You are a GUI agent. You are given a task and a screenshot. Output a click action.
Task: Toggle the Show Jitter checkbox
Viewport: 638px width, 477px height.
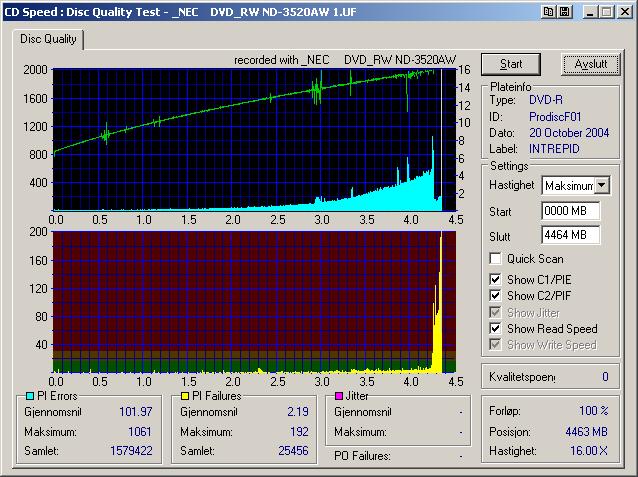[495, 313]
